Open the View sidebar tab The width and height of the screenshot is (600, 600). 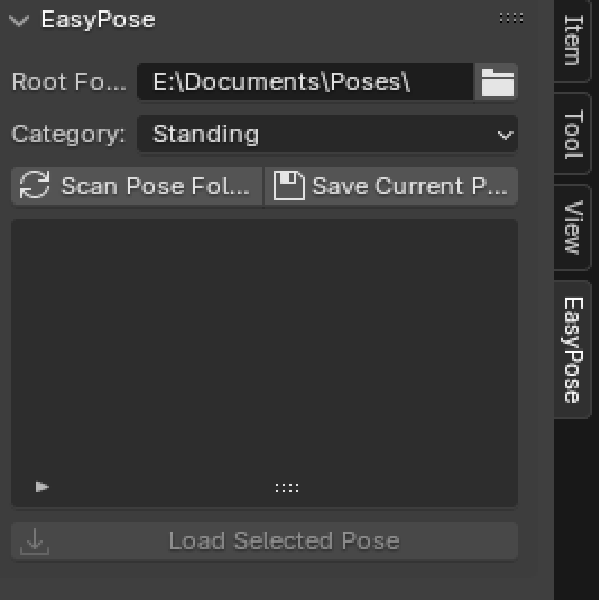[573, 227]
